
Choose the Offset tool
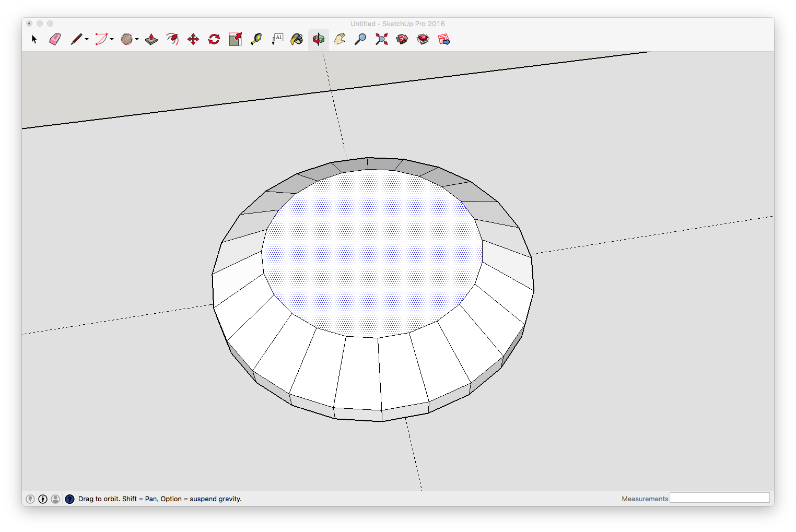tap(172, 39)
